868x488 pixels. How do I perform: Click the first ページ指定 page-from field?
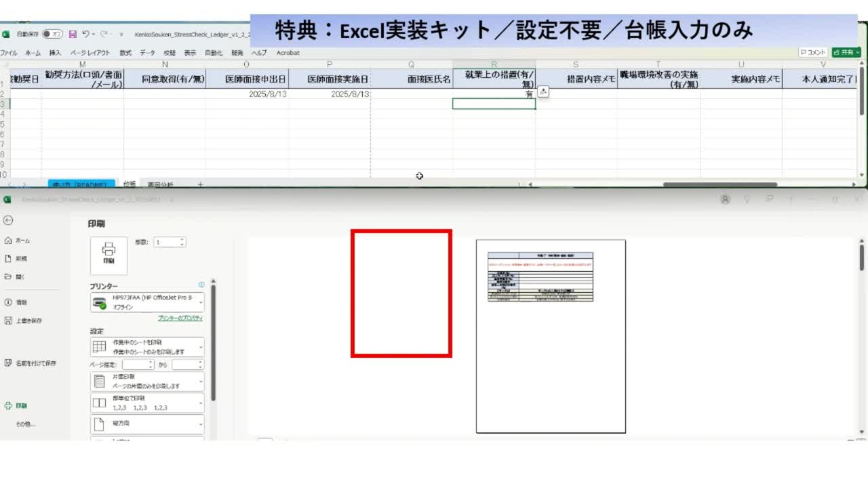(138, 365)
